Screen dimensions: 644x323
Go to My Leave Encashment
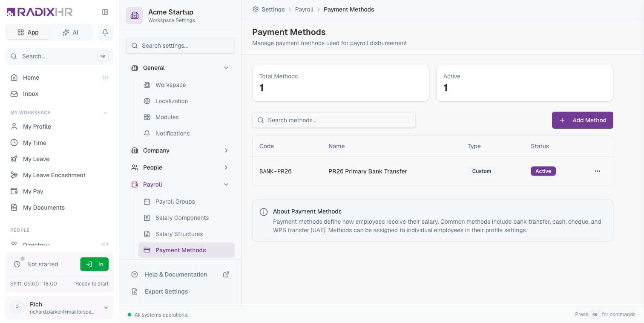pos(59,175)
